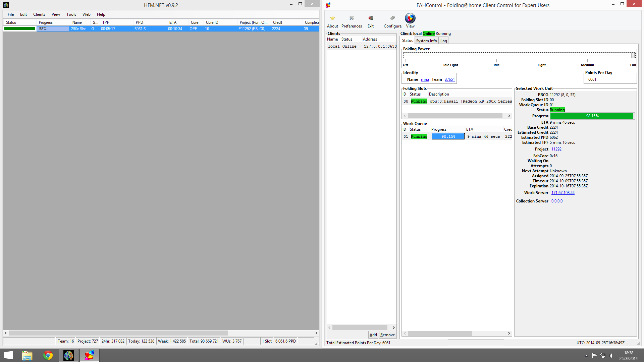Open the Project 11292 link
Screen dimensions: 644x362
click(x=556, y=149)
